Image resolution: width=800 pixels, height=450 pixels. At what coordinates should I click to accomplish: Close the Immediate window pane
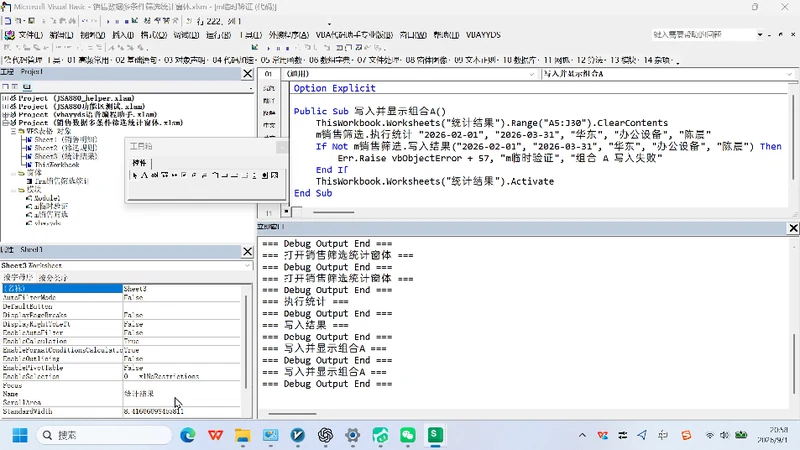pos(793,228)
